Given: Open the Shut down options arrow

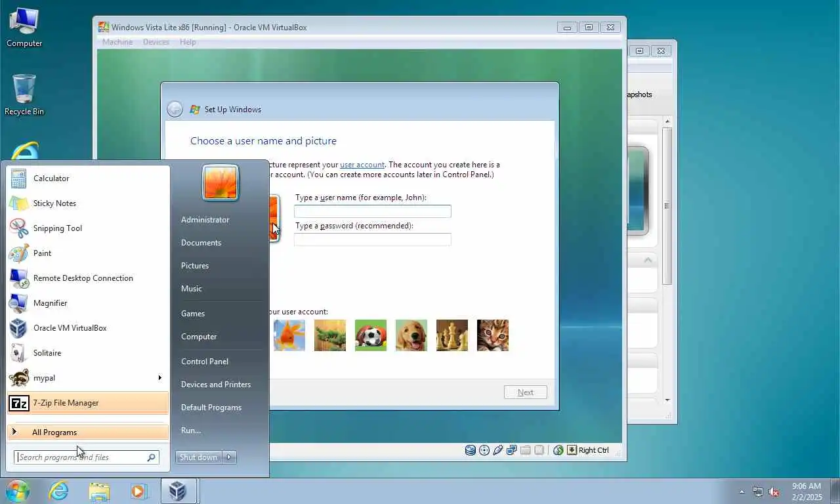Looking at the screenshot, I should (229, 457).
